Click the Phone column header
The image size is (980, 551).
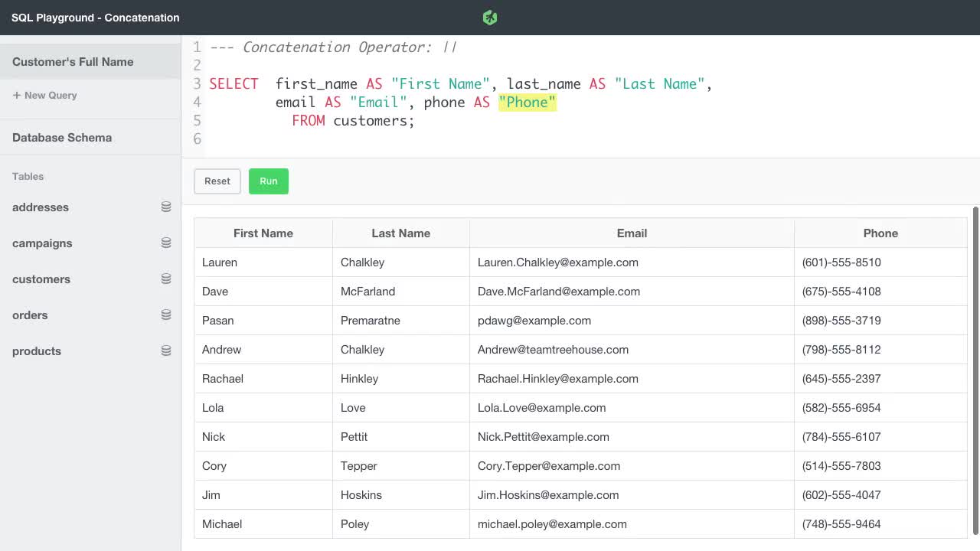coord(880,233)
